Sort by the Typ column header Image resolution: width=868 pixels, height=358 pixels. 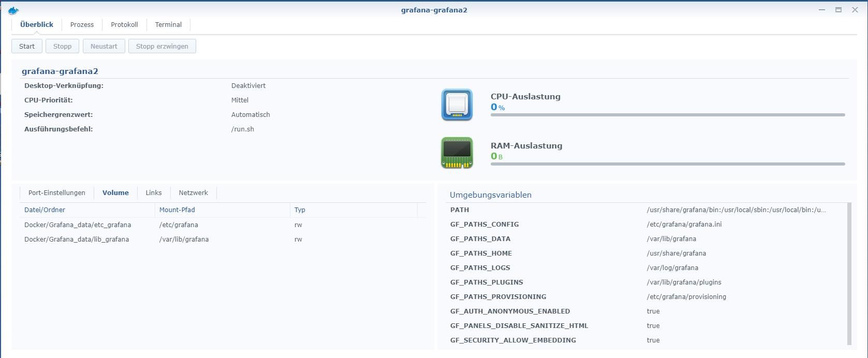[354, 210]
